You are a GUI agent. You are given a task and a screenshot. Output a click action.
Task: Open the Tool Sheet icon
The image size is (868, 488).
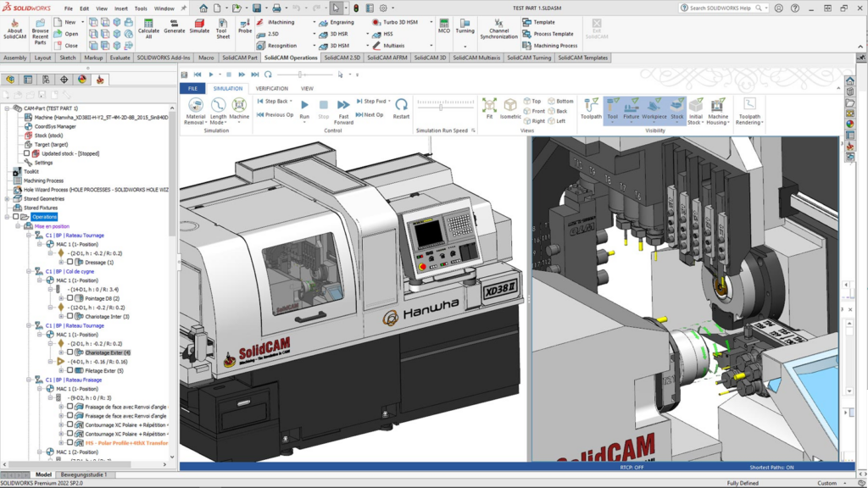pos(223,28)
